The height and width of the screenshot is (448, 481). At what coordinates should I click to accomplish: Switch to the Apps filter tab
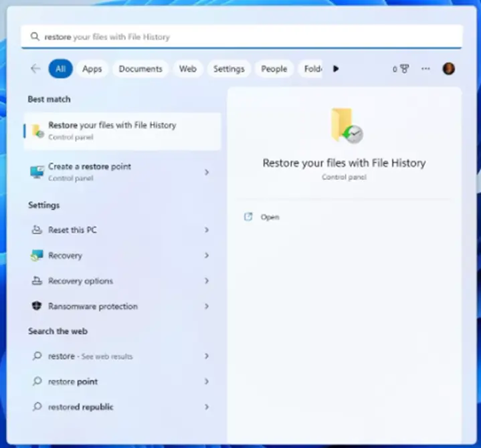click(92, 69)
